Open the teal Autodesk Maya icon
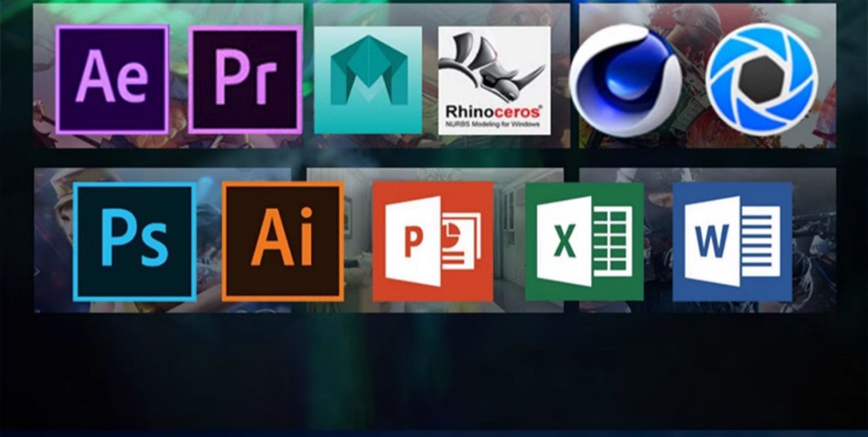This screenshot has height=437, width=868. pos(368,80)
